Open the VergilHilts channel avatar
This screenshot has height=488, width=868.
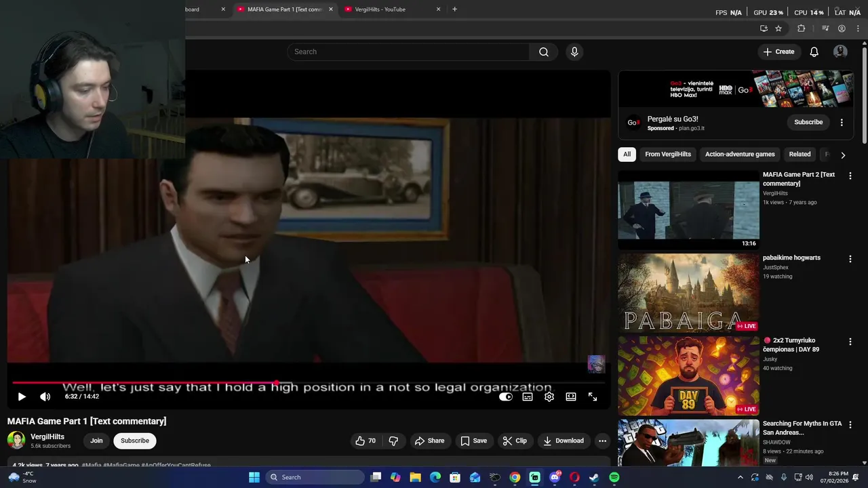[16, 441]
